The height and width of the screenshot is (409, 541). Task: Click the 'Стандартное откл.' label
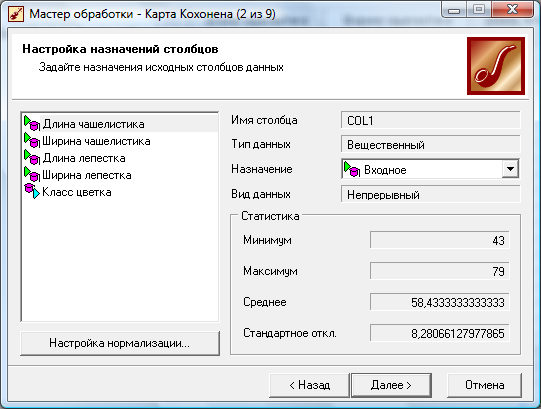pyautogui.click(x=290, y=333)
